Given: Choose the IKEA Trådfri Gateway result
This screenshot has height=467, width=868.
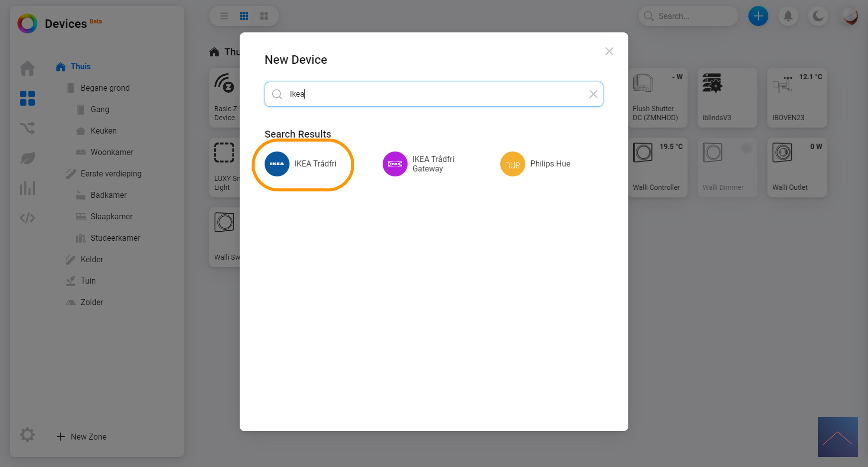Looking at the screenshot, I should point(419,164).
